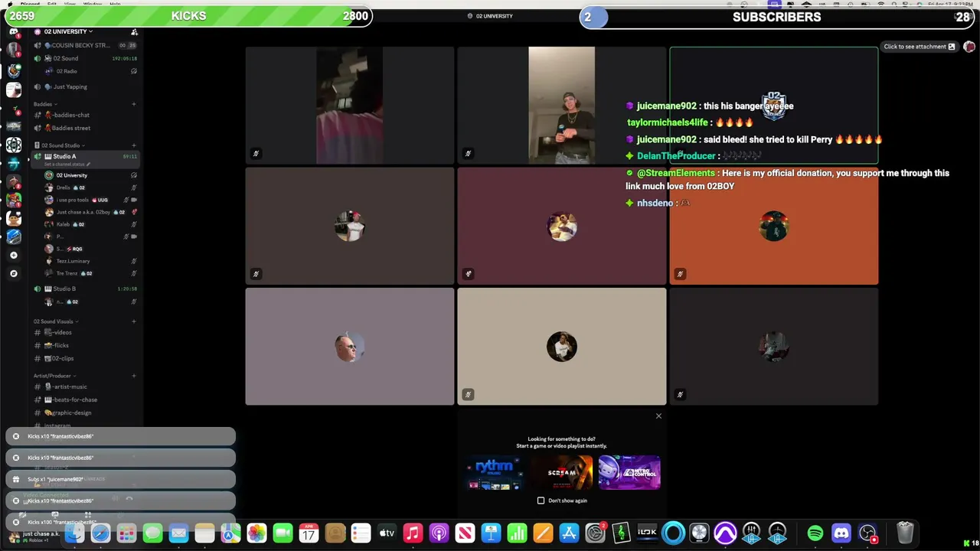Click to see attachment button
The image size is (980, 551).
click(920, 47)
